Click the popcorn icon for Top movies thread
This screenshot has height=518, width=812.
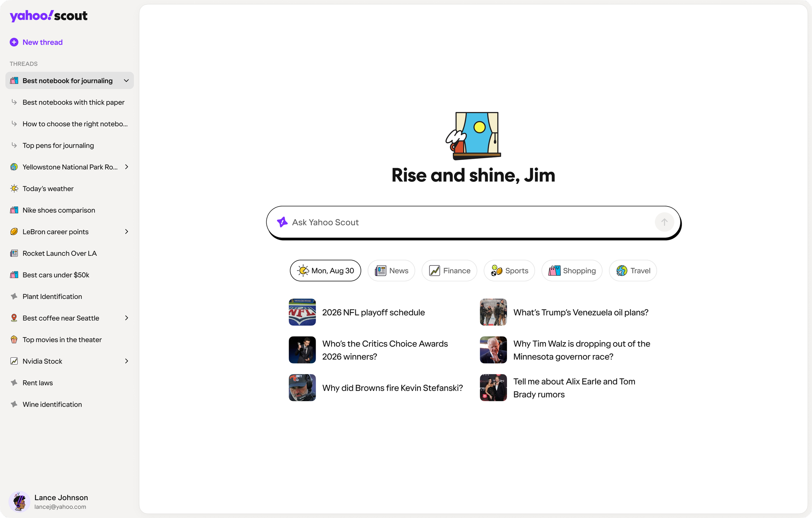point(14,339)
